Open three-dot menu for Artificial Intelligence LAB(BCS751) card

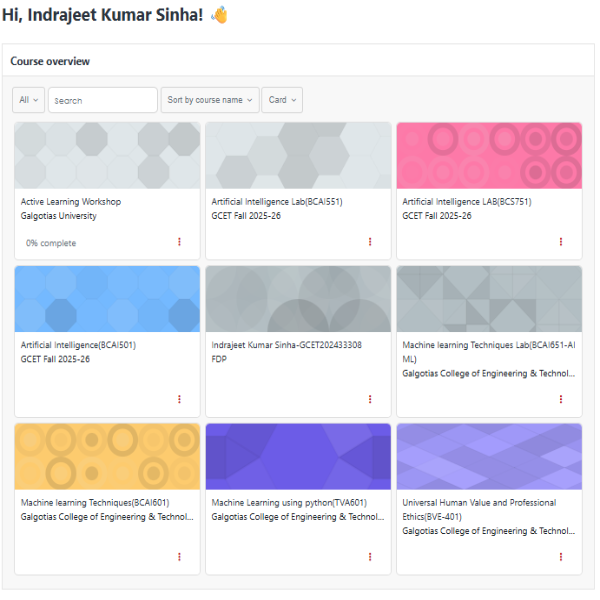click(561, 242)
